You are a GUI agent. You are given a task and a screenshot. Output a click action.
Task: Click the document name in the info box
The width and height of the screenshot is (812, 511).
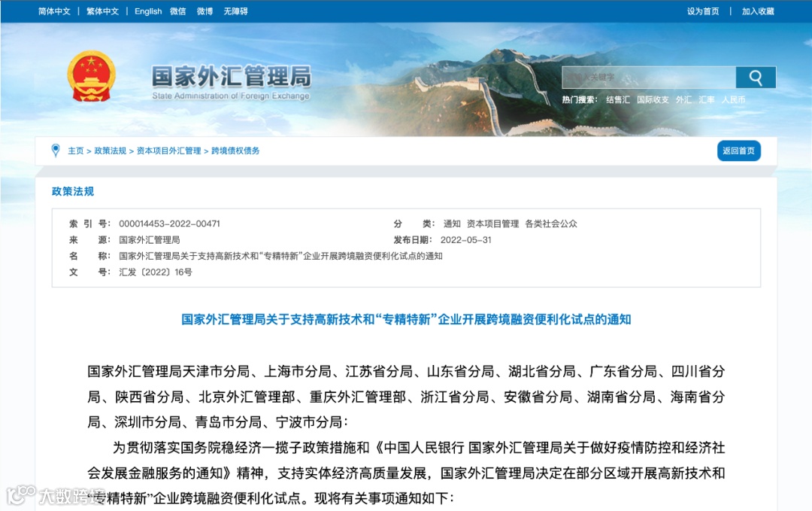click(x=280, y=256)
